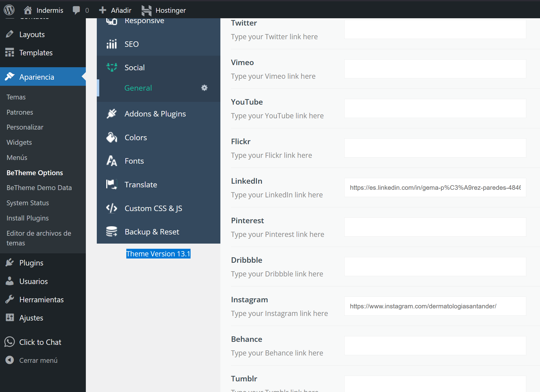Viewport: 540px width, 392px height.
Task: Click the plus icon next to Añadir
Action: (103, 10)
